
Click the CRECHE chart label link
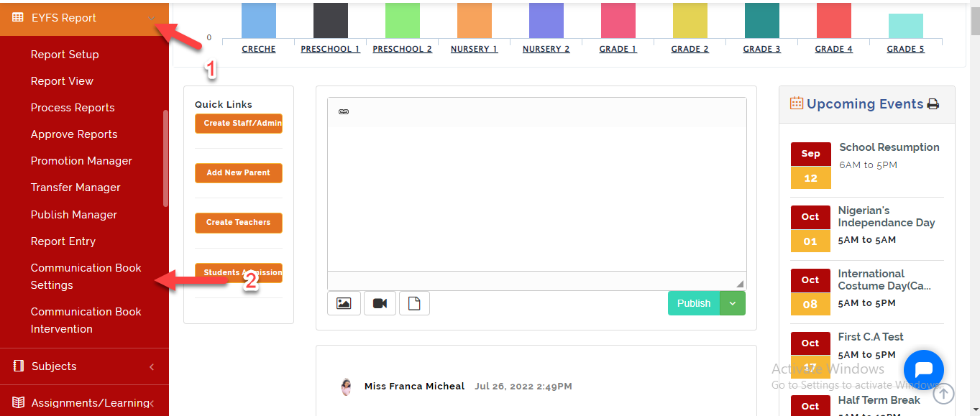click(259, 49)
